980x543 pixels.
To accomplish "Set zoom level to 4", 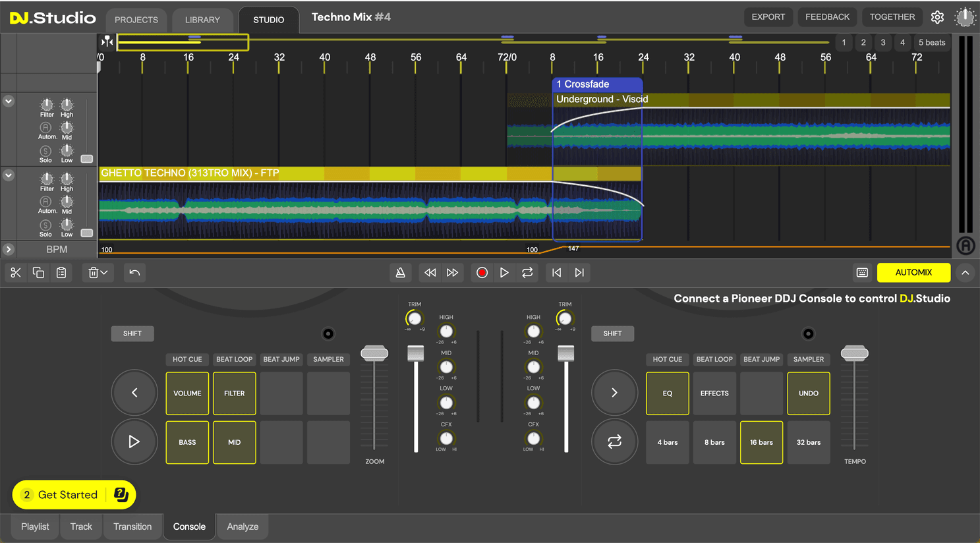I will point(903,42).
